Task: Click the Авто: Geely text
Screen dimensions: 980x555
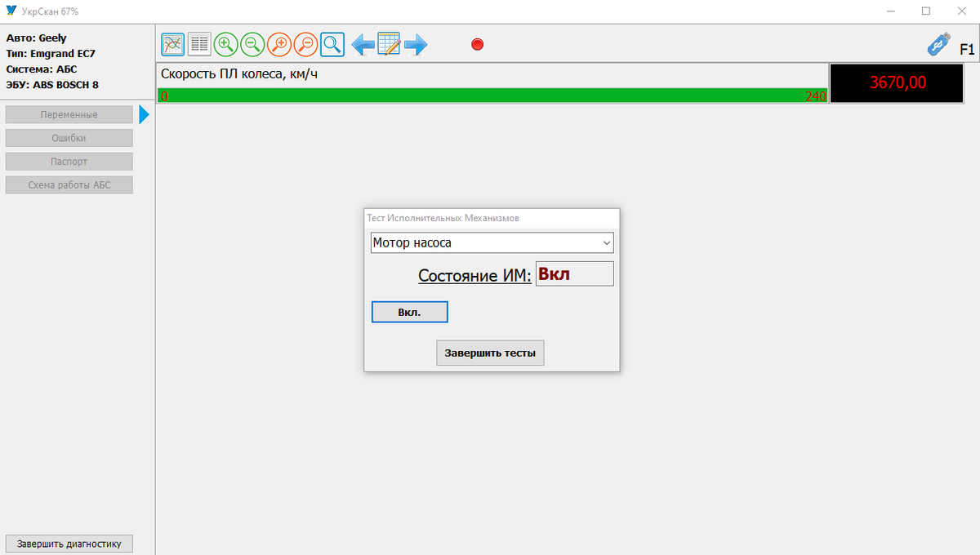Action: 37,38
